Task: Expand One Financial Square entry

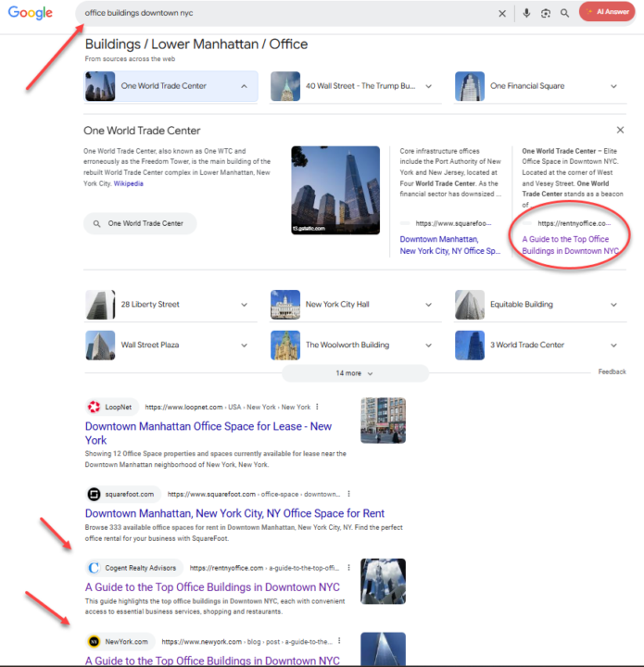Action: coord(613,86)
